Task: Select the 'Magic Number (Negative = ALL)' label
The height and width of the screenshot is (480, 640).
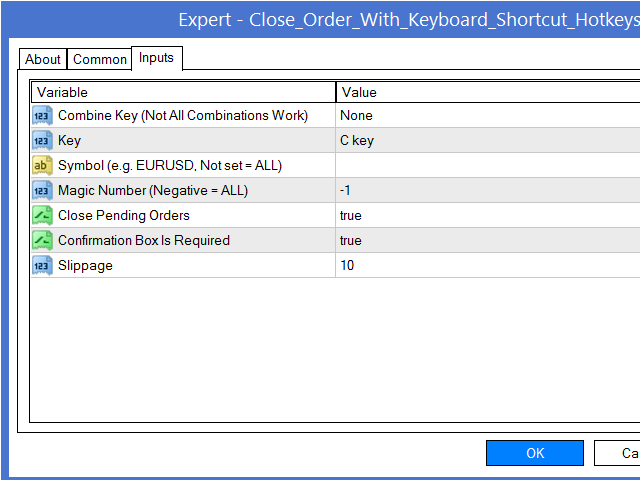Action: 153,191
